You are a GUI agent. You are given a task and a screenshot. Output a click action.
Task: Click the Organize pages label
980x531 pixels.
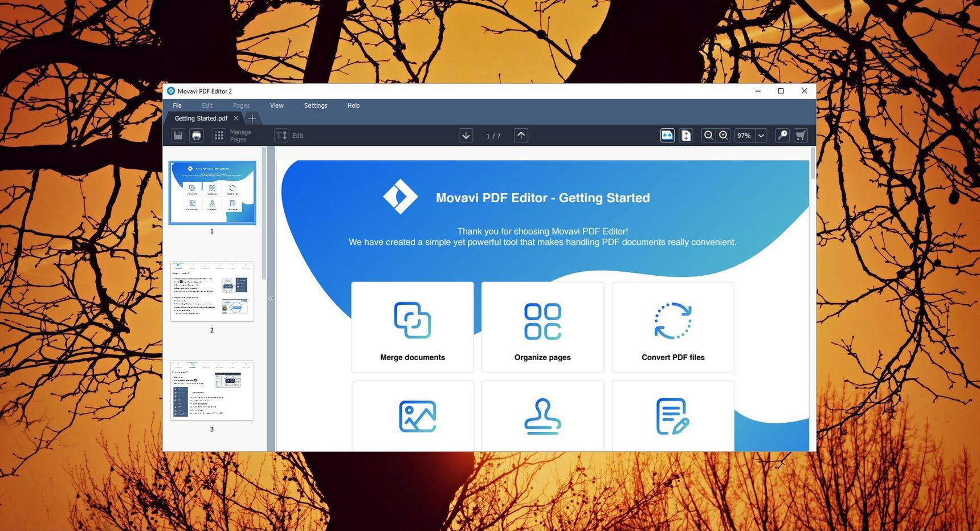coord(542,357)
